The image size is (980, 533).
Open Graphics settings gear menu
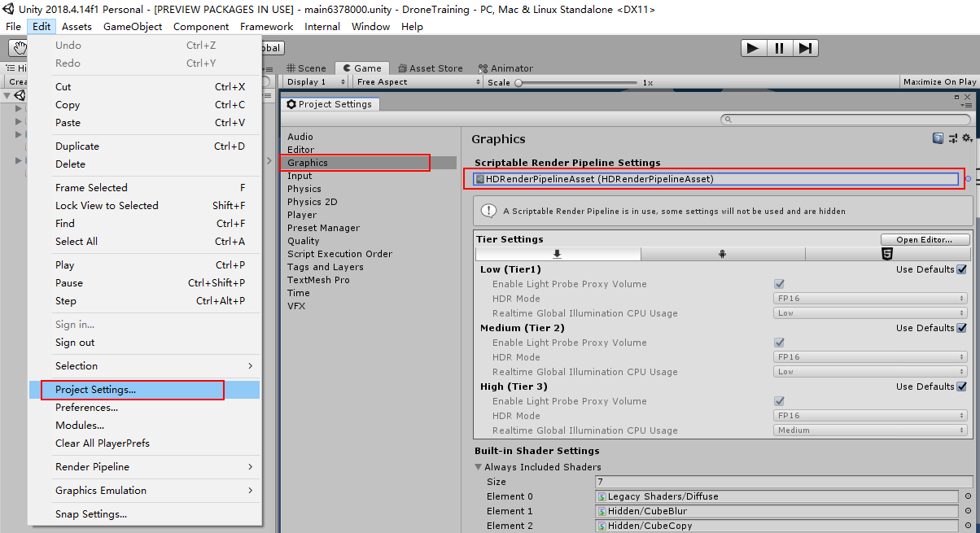(966, 138)
